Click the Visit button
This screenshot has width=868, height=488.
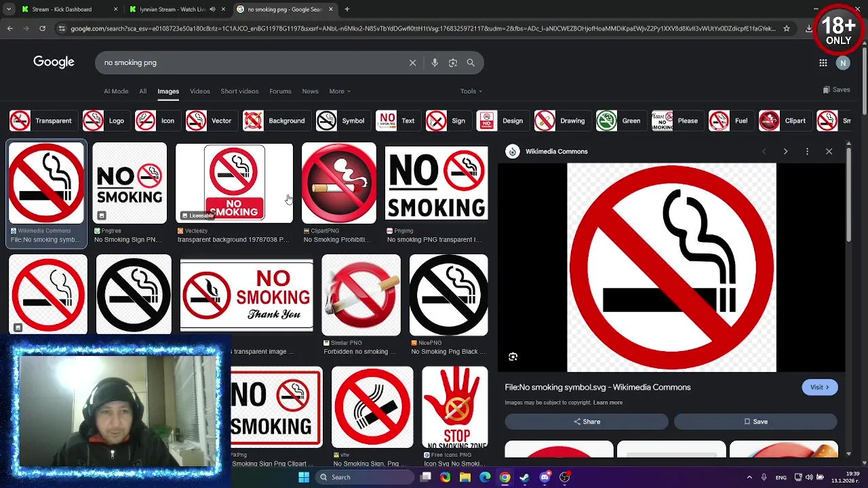[819, 387]
